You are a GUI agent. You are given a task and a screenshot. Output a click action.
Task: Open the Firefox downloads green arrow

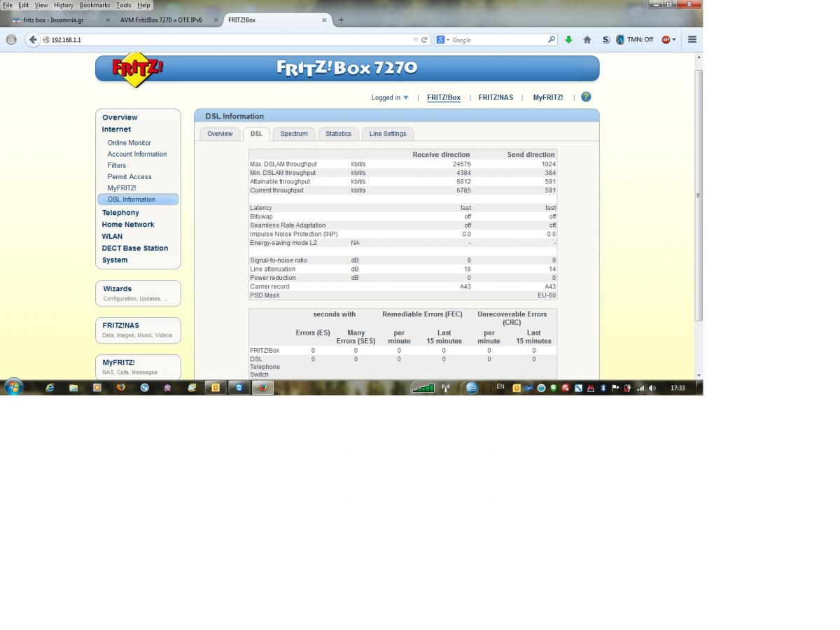click(568, 40)
